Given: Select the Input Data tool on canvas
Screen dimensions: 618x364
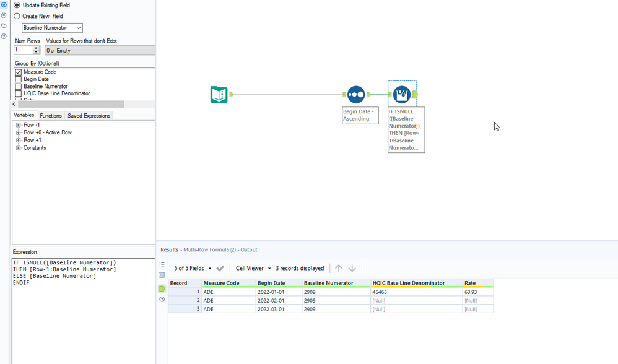Looking at the screenshot, I should click(x=219, y=95).
